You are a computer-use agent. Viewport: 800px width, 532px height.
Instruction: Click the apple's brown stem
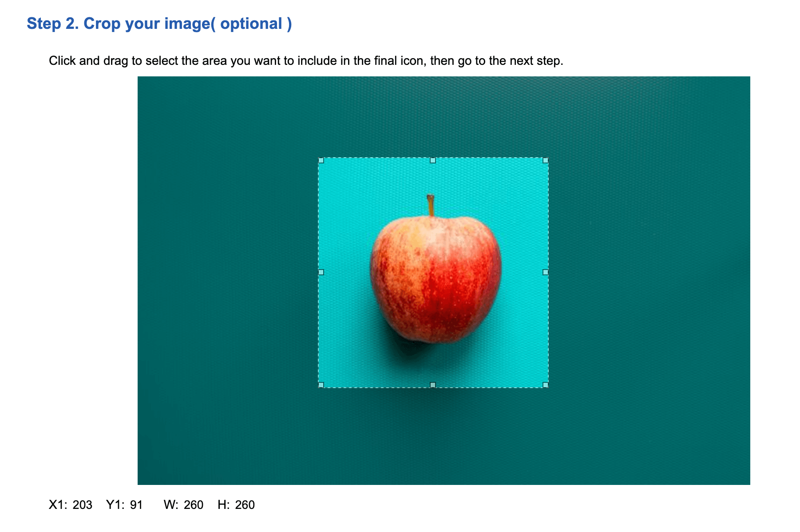pyautogui.click(x=430, y=205)
